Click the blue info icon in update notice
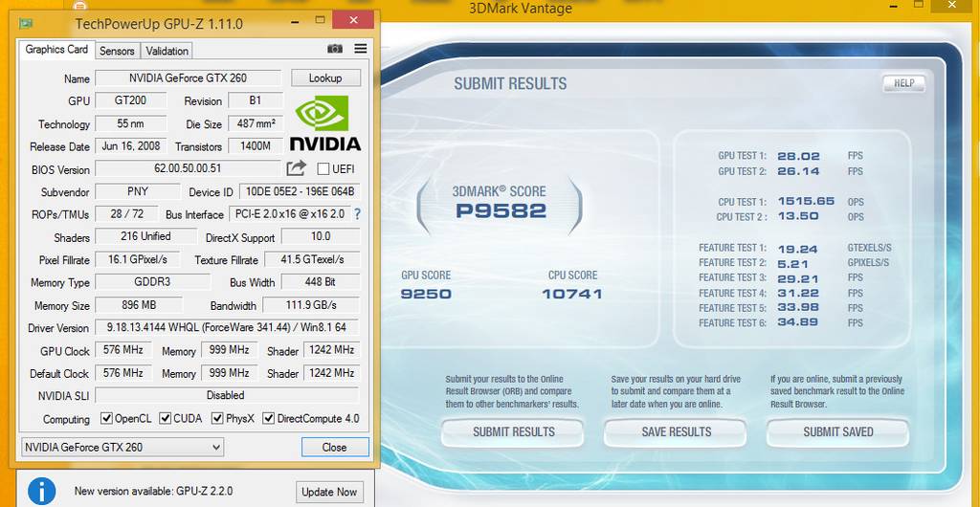Image resolution: width=980 pixels, height=507 pixels. point(41,492)
